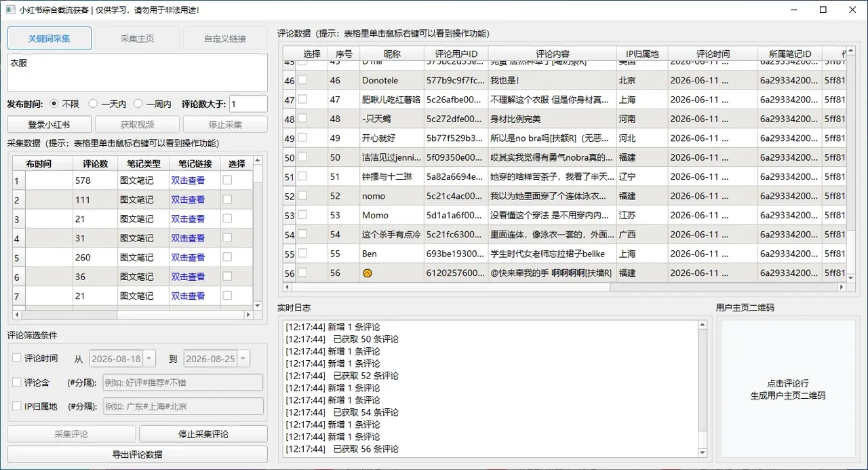Viewport: 868px width, 470px height.
Task: Click the 登录小红书 button
Action: tap(50, 125)
